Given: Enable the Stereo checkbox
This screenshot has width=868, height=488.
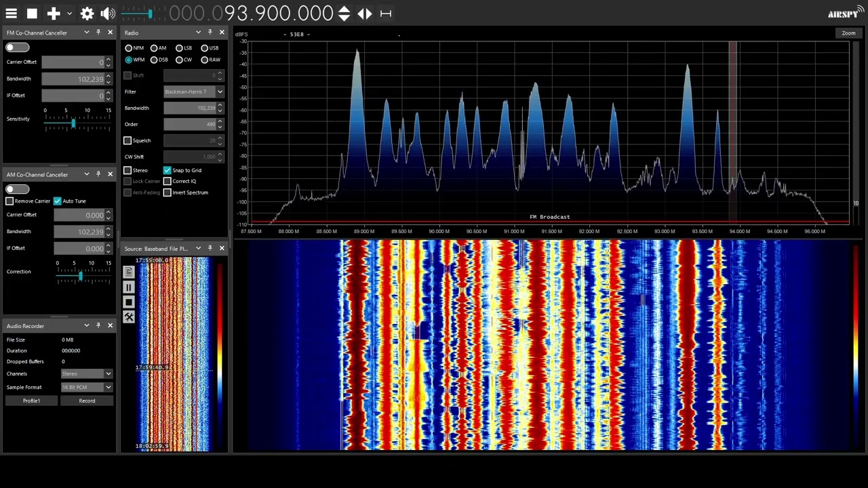Looking at the screenshot, I should (127, 170).
